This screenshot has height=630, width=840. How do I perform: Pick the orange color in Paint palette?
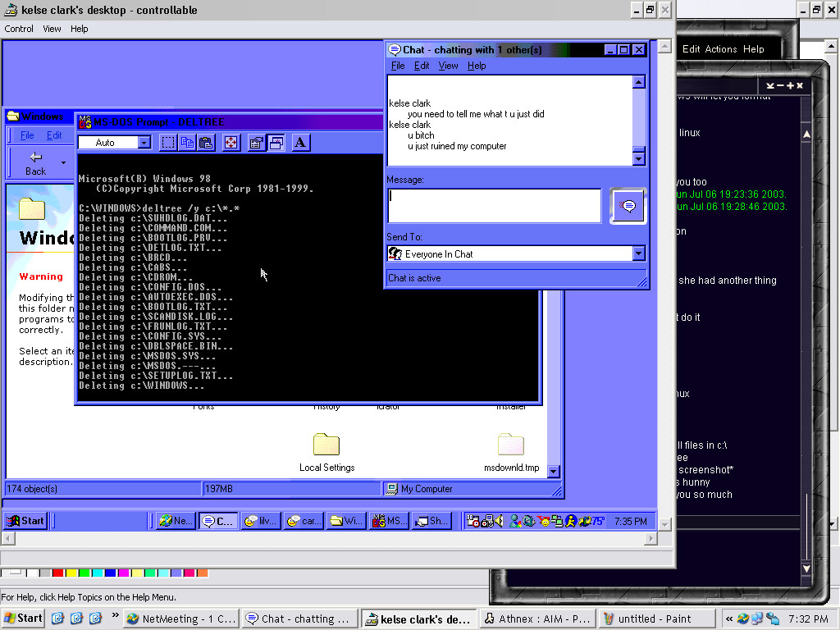(x=202, y=573)
